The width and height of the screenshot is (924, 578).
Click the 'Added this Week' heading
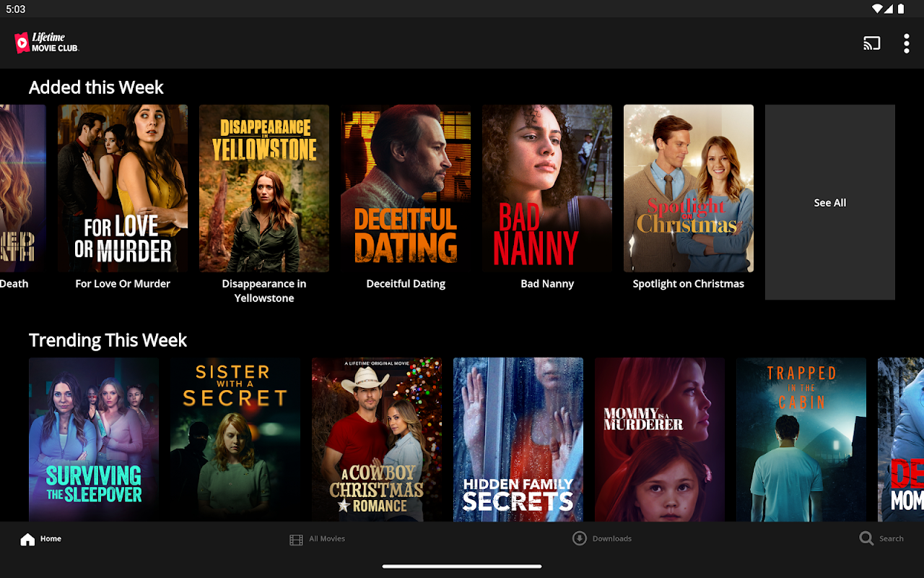96,87
